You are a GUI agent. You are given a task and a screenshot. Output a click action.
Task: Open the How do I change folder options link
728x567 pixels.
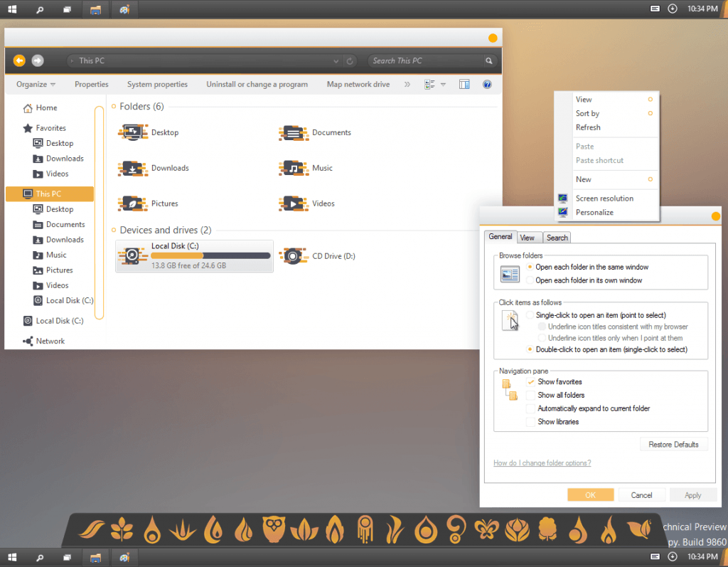(542, 462)
